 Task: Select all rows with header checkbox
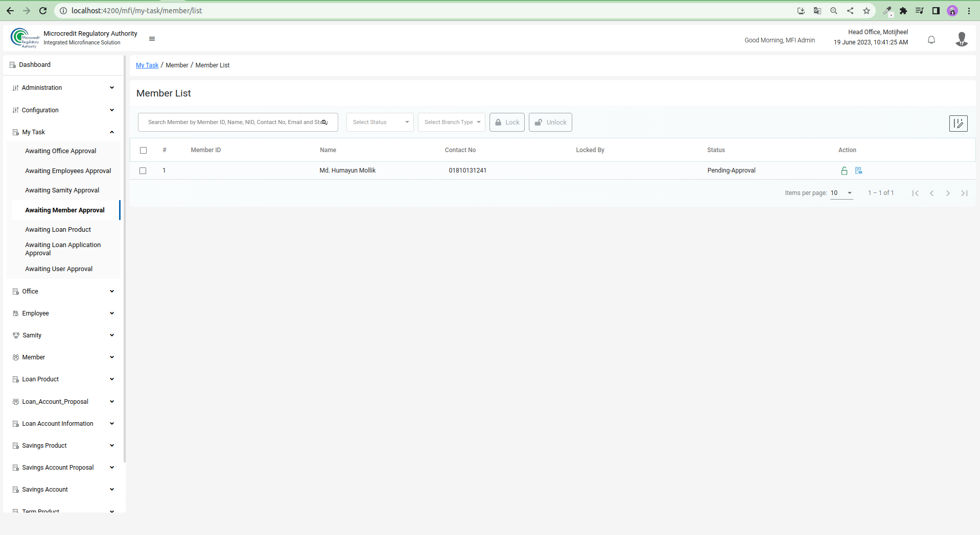(x=143, y=150)
